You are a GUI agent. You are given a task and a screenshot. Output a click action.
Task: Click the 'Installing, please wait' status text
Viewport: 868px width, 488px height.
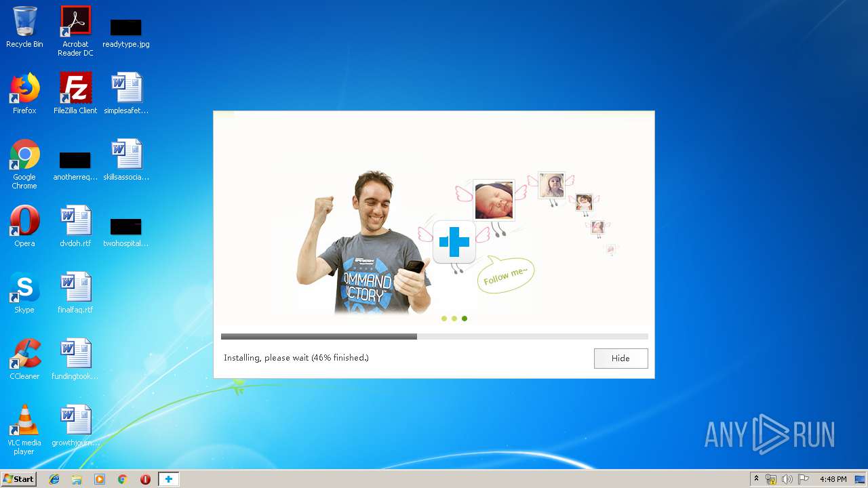(x=296, y=358)
